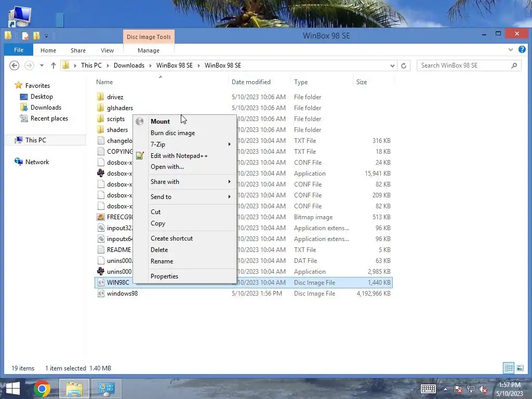
Task: Open the File ribbon tab
Action: tap(19, 50)
